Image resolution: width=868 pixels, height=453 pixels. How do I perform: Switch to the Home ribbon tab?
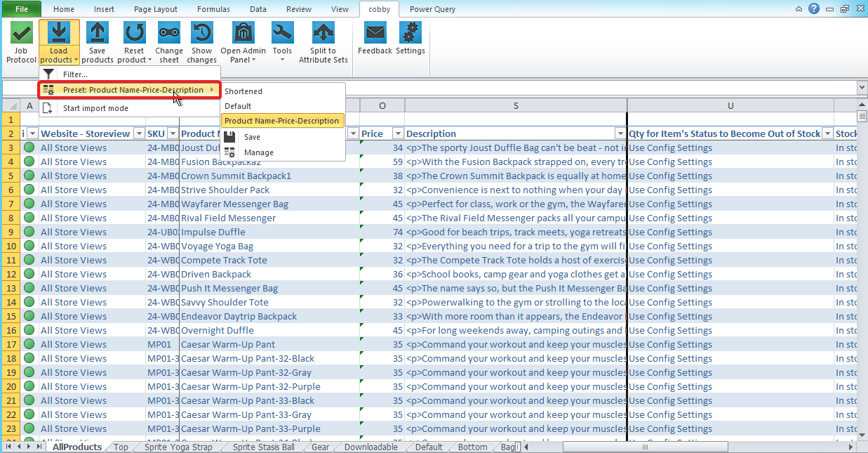(x=64, y=9)
